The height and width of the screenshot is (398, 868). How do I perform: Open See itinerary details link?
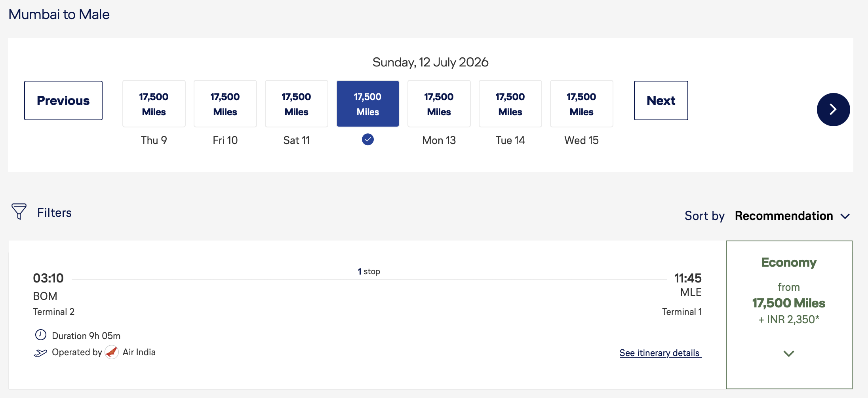tap(660, 353)
